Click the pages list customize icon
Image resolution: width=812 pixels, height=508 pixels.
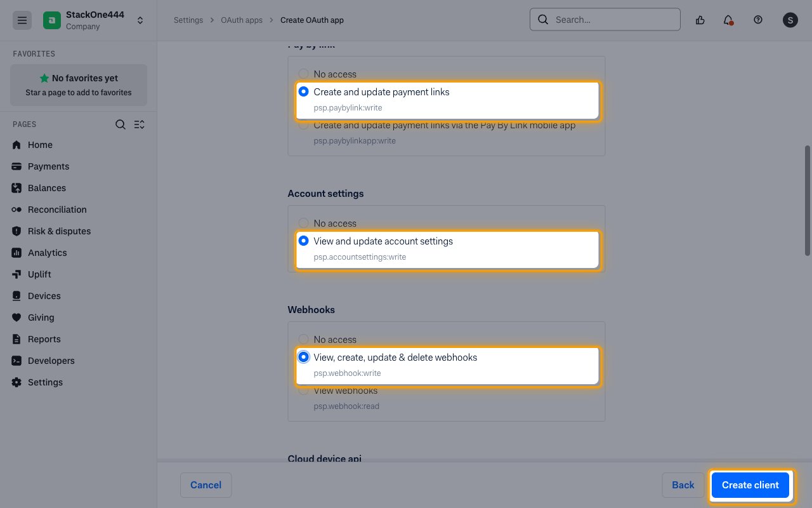pos(140,124)
